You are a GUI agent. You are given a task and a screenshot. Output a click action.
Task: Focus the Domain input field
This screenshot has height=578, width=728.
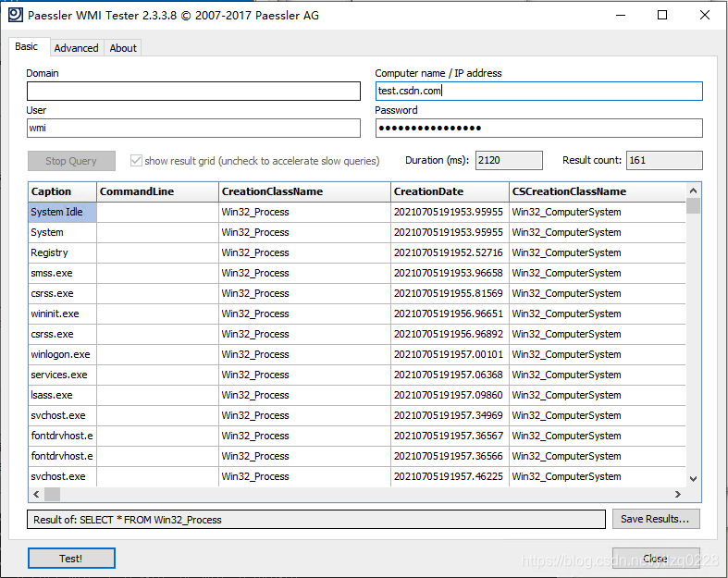[x=193, y=91]
